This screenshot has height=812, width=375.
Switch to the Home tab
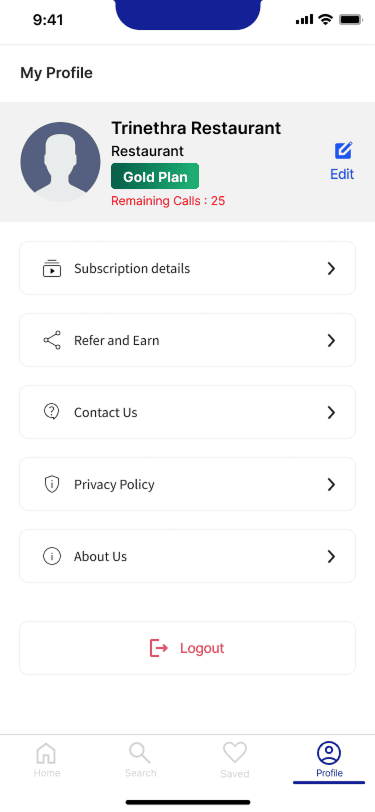click(47, 760)
